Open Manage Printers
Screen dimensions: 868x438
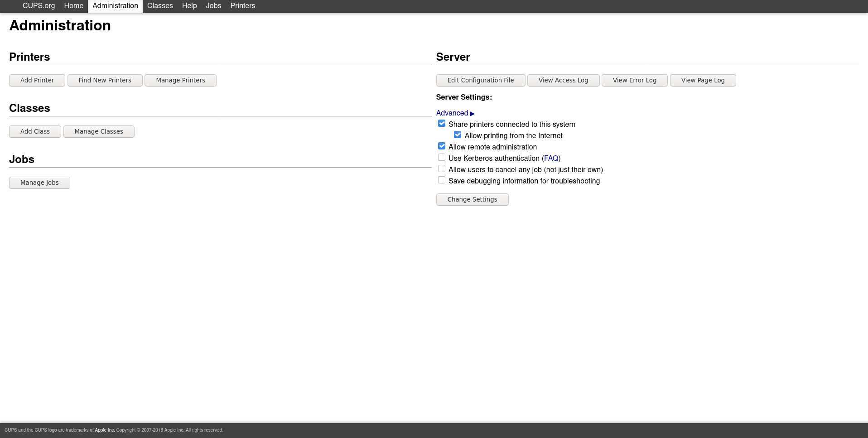[180, 81]
